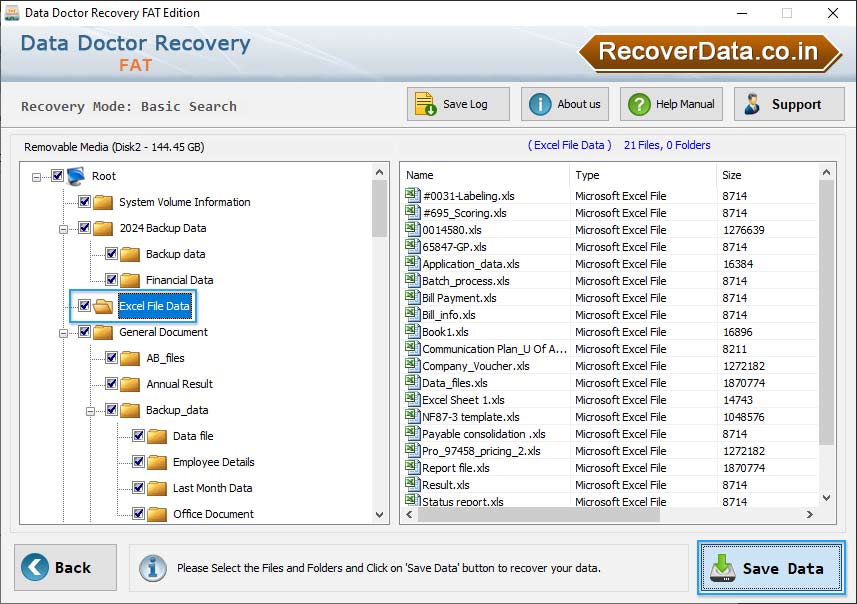Image resolution: width=857 pixels, height=604 pixels.
Task: Open the Help Manual button label
Action: [x=685, y=104]
